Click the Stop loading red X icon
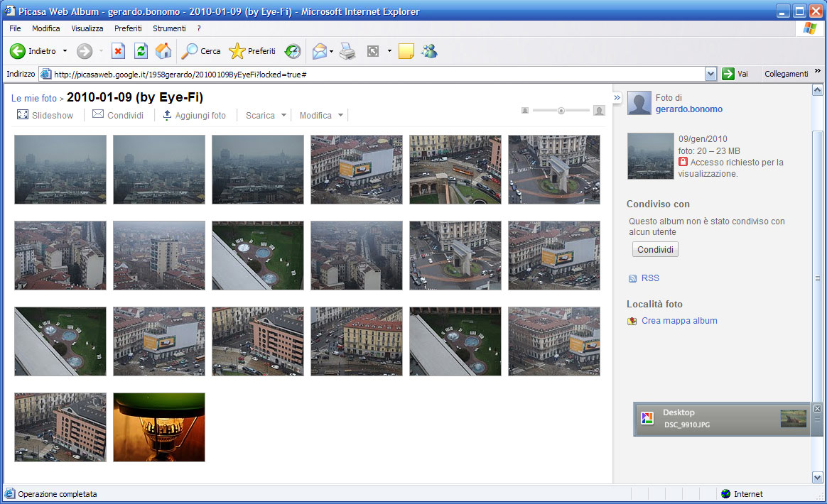Image resolution: width=827 pixels, height=504 pixels. [x=119, y=51]
